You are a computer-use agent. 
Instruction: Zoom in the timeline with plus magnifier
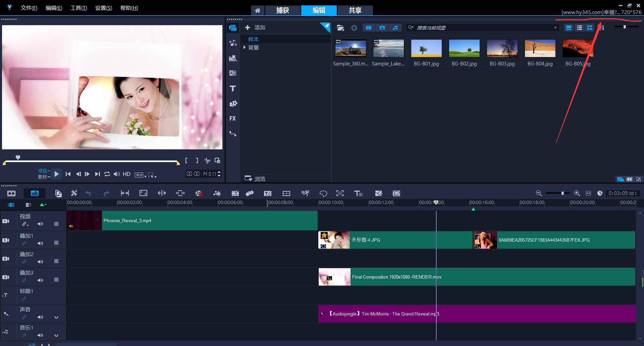click(x=577, y=193)
